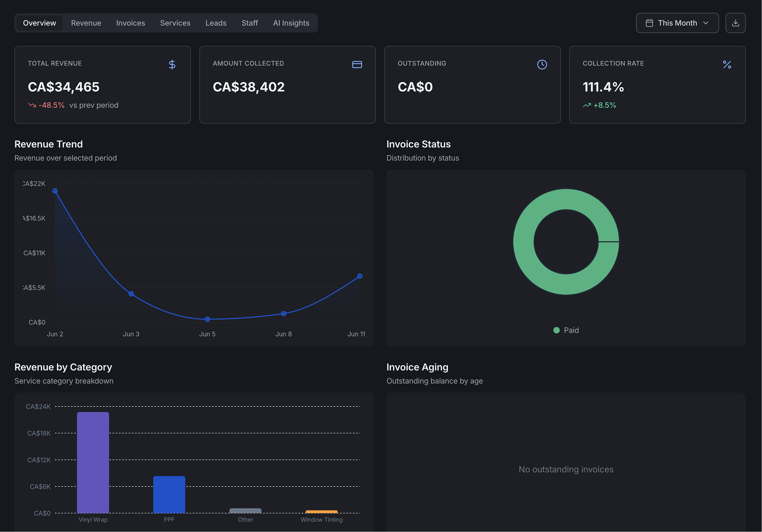This screenshot has height=532, width=762.
Task: Click the +8.5% change text
Action: [605, 105]
